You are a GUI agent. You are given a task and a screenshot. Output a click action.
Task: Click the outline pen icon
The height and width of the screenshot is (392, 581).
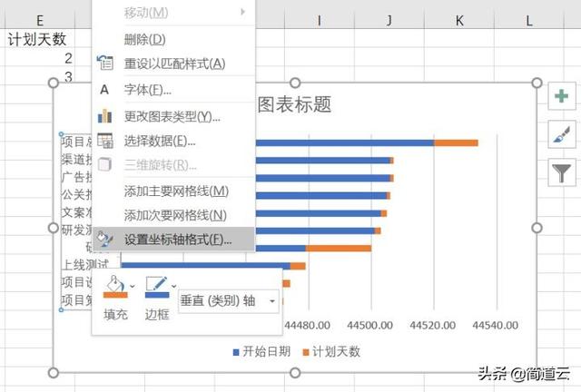coord(156,284)
